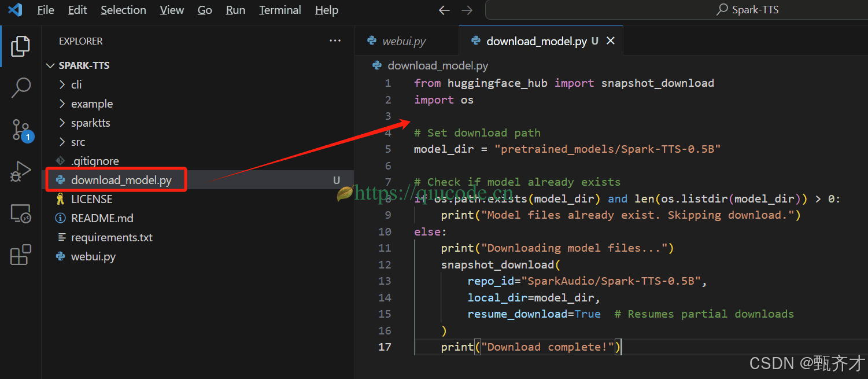Click README.md info file icon
Image resolution: width=868 pixels, height=379 pixels.
(60, 218)
